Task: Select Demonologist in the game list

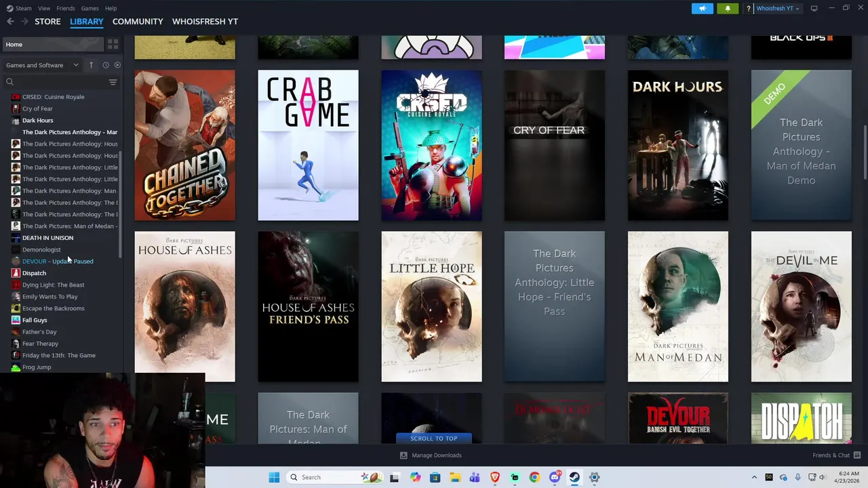Action: coord(41,249)
